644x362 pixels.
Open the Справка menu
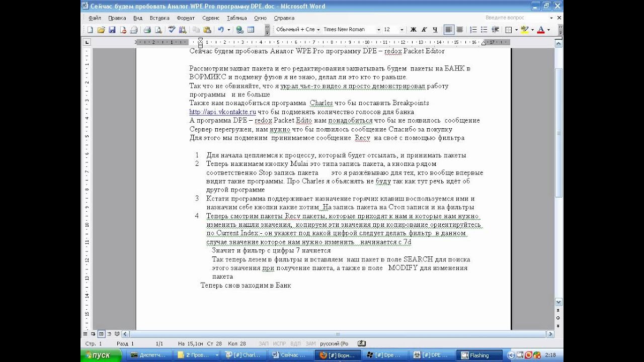(x=284, y=18)
